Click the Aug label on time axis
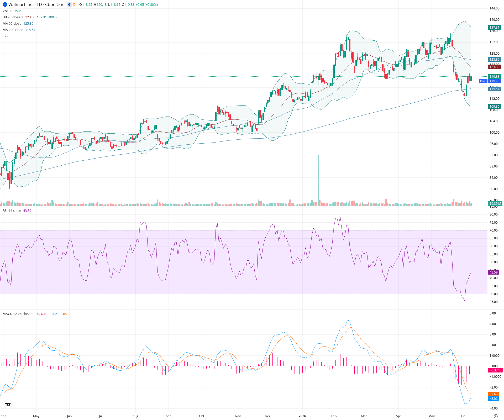 click(135, 416)
